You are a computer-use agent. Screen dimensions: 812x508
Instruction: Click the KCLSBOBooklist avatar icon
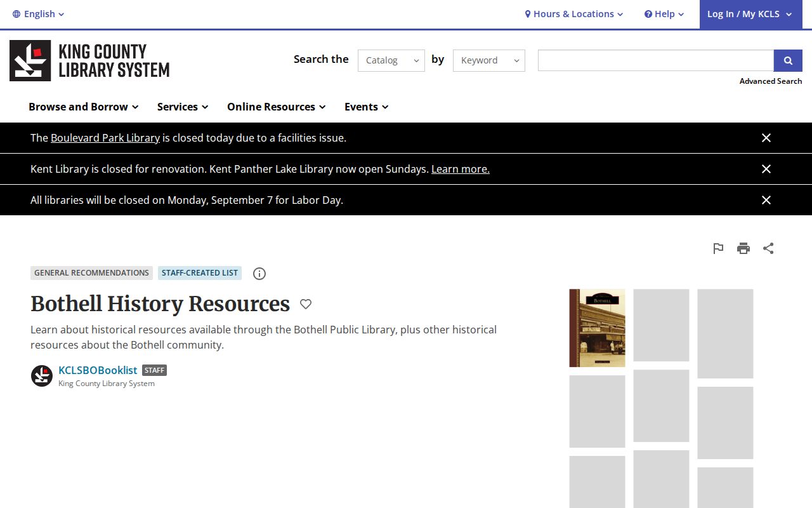click(x=42, y=376)
